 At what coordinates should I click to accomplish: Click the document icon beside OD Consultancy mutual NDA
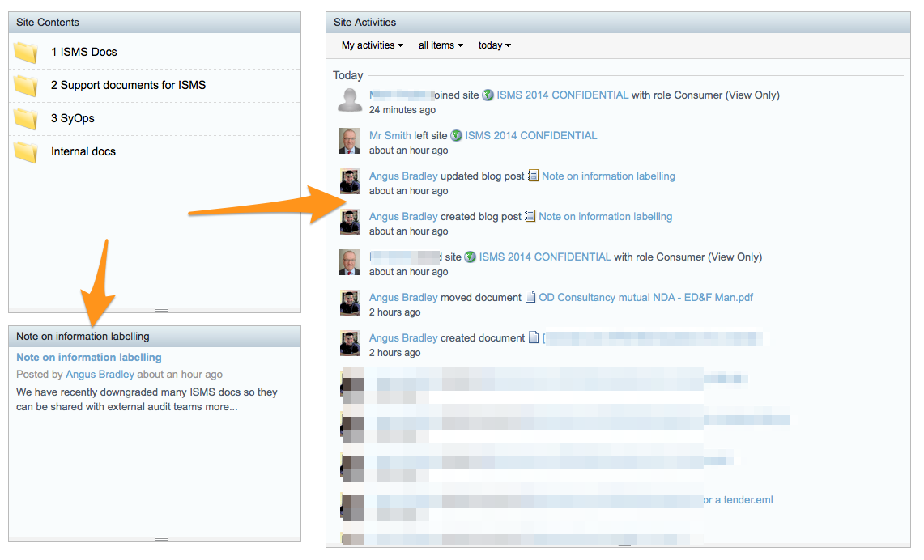click(530, 297)
